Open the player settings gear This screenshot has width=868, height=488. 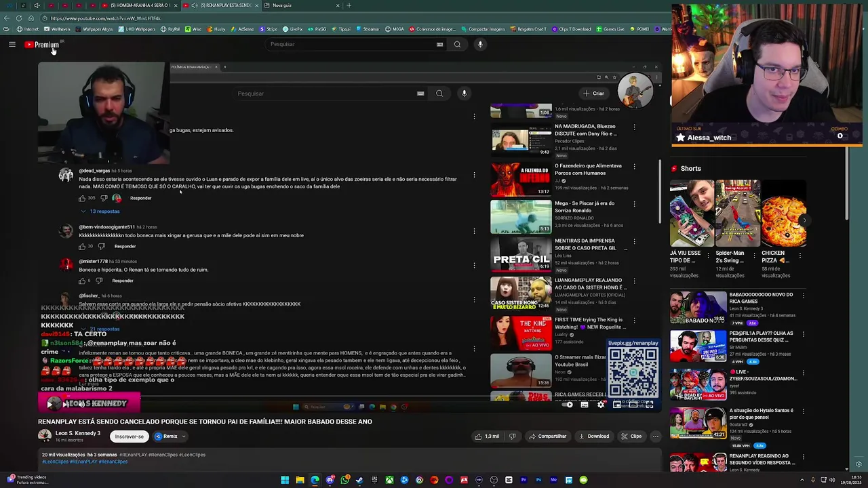pos(601,404)
